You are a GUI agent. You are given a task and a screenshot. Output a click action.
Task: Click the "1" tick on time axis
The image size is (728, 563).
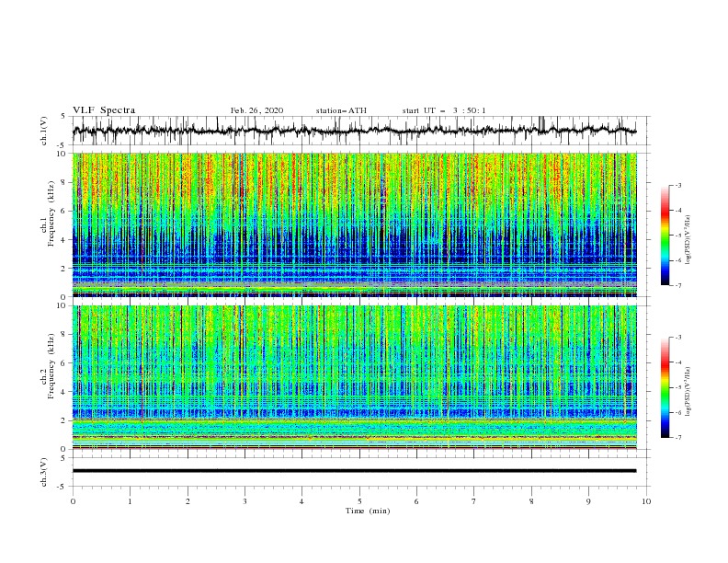[130, 501]
